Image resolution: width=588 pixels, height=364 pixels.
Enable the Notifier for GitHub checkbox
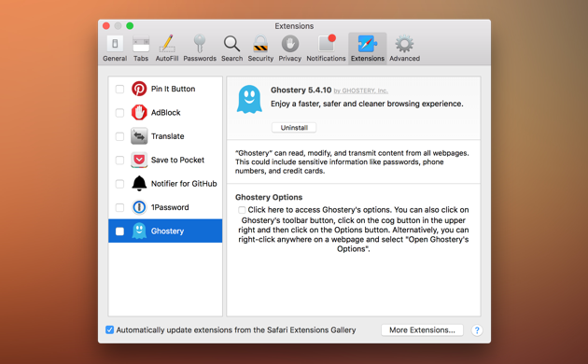pyautogui.click(x=119, y=184)
